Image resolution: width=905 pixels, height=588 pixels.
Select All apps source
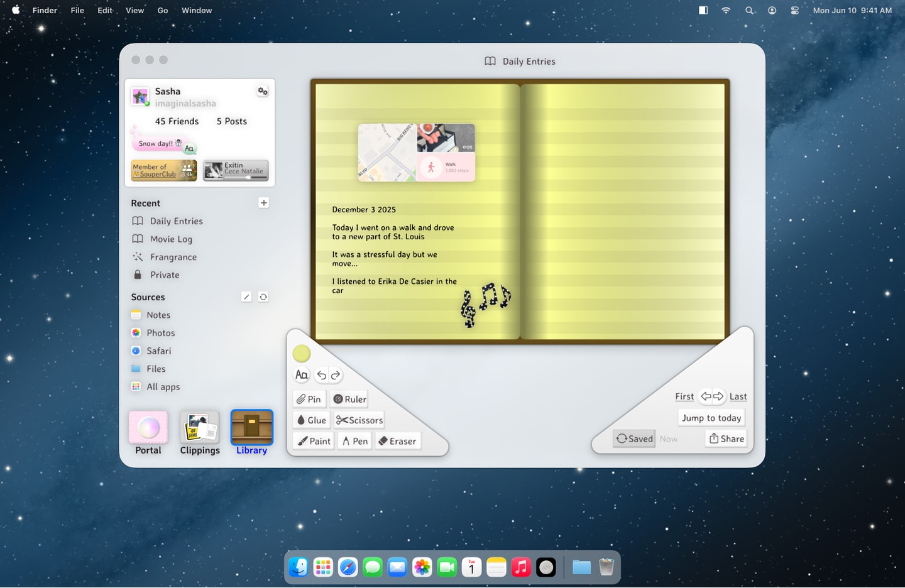(x=155, y=387)
